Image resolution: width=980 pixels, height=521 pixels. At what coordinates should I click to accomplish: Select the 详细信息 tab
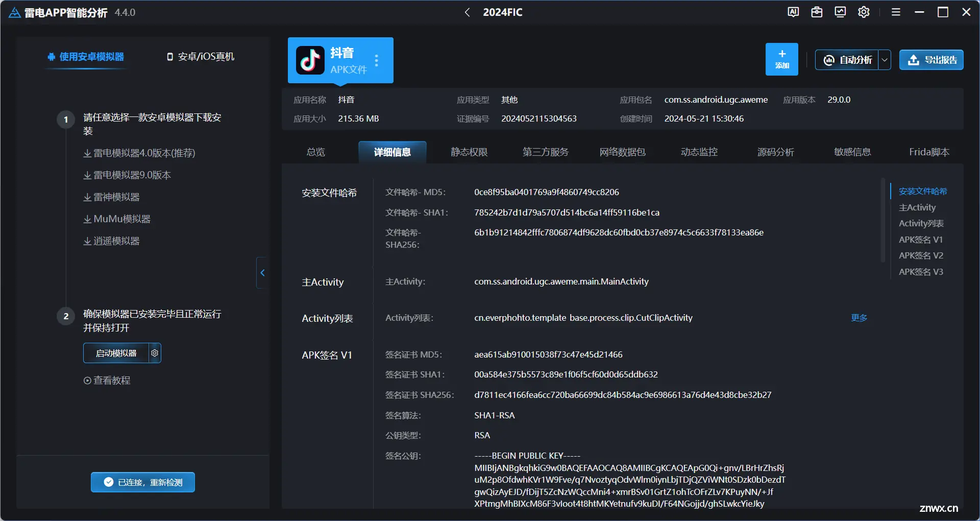click(x=392, y=152)
